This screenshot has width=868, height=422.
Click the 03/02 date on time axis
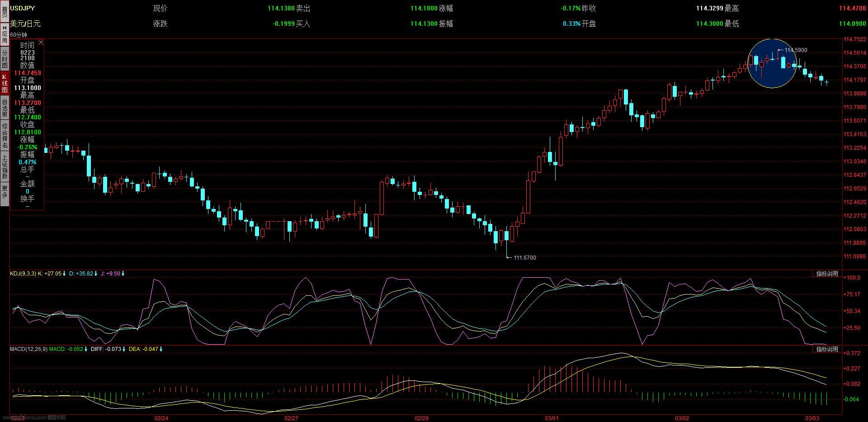tap(682, 418)
